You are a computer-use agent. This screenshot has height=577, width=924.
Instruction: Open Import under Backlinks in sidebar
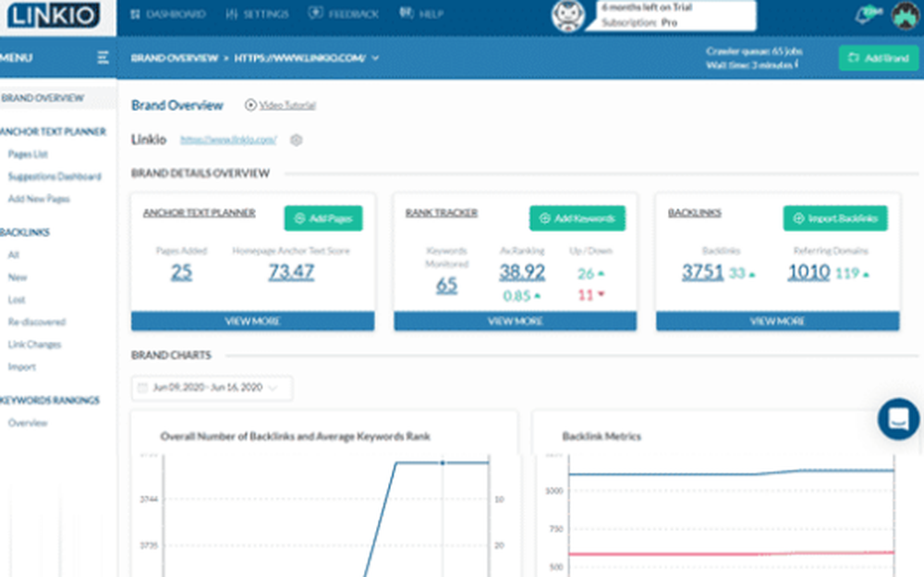[22, 367]
